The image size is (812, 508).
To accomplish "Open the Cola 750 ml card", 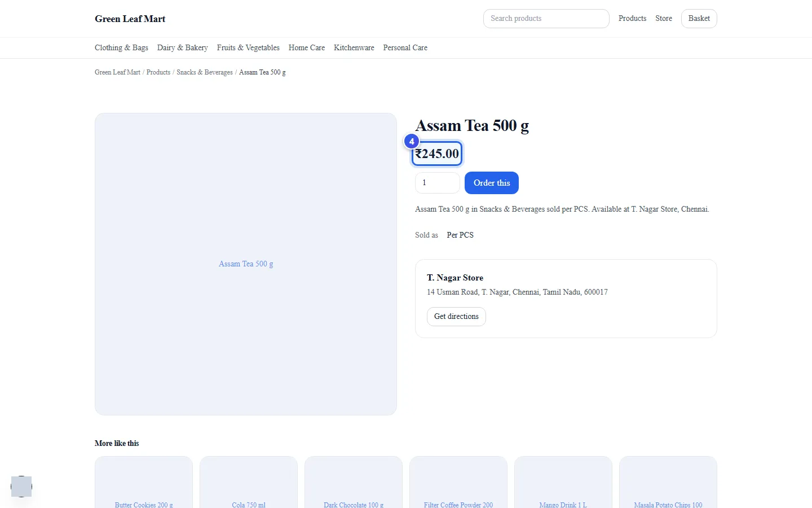I will [x=249, y=483].
